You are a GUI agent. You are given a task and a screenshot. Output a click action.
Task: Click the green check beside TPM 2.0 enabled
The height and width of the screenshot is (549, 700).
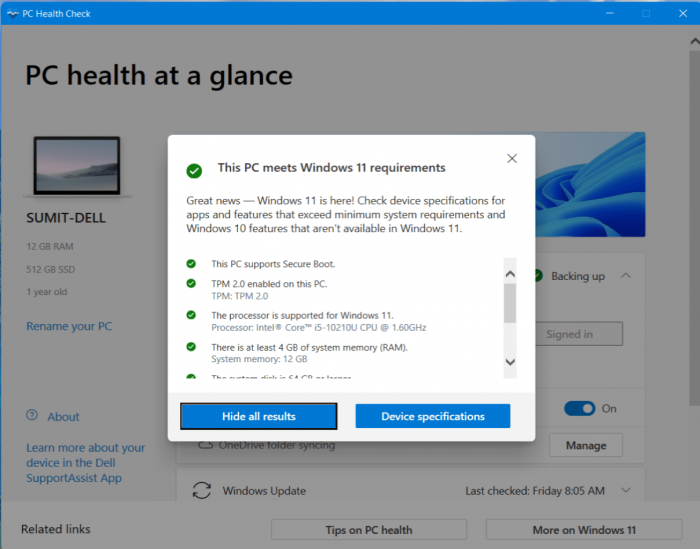pyautogui.click(x=191, y=283)
